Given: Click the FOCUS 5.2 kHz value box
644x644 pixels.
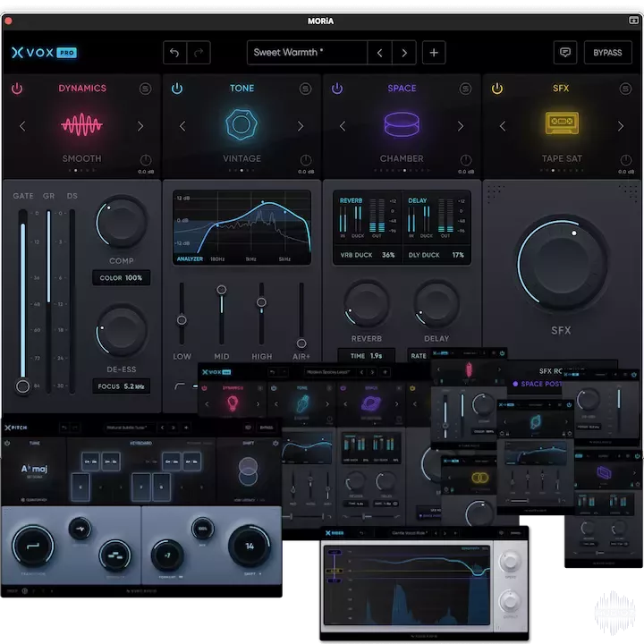Looking at the screenshot, I should coord(121,386).
